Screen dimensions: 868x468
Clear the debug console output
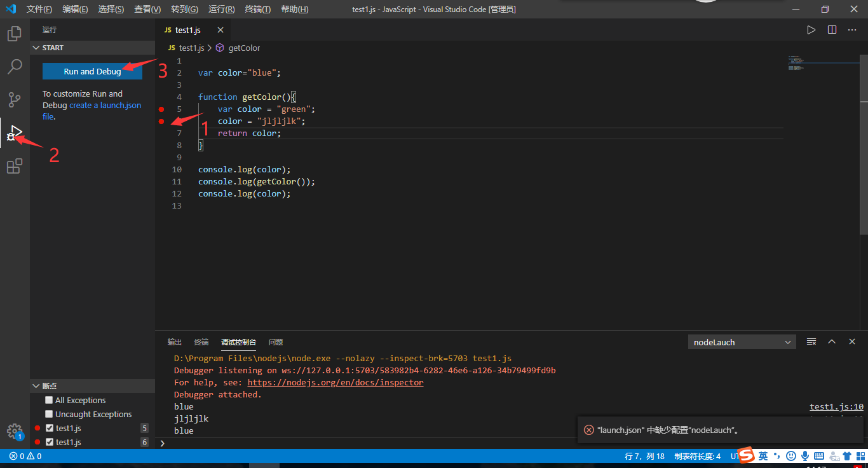pyautogui.click(x=811, y=341)
